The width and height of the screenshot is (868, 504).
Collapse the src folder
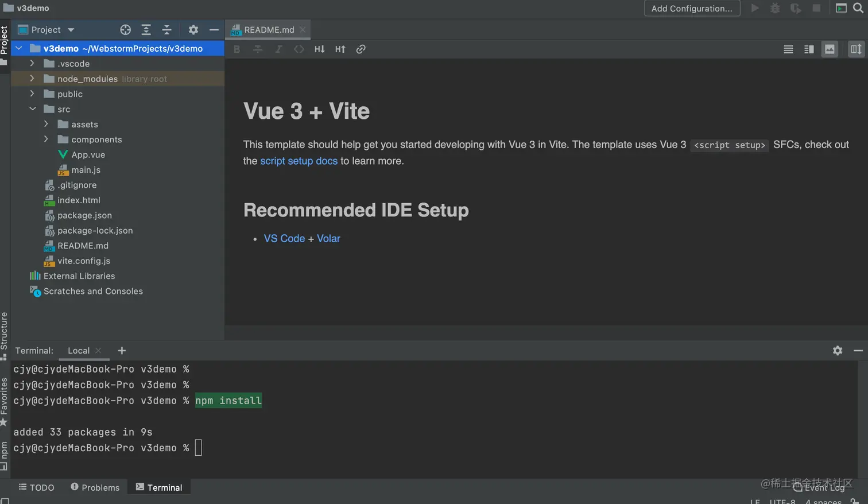(x=33, y=109)
